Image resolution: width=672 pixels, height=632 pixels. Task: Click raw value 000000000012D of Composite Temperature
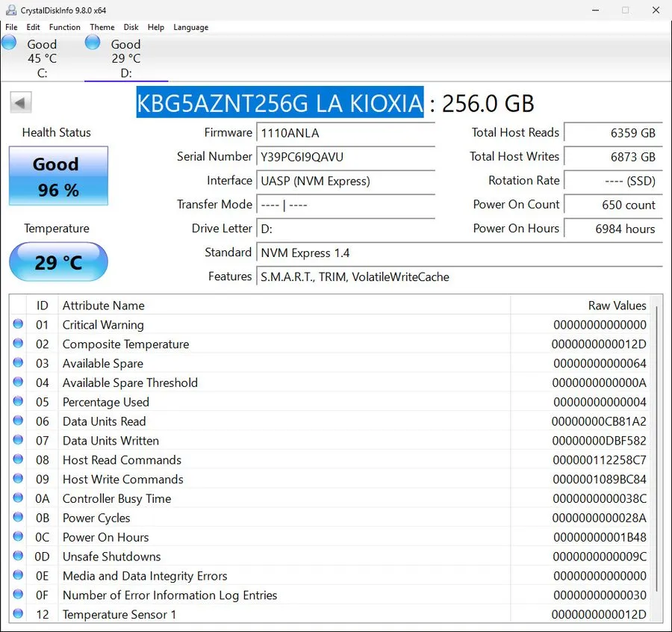tap(599, 344)
